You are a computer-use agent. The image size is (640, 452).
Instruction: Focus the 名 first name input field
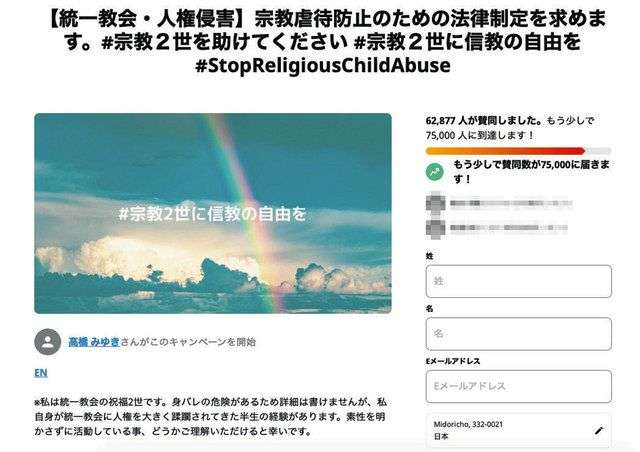(519, 334)
